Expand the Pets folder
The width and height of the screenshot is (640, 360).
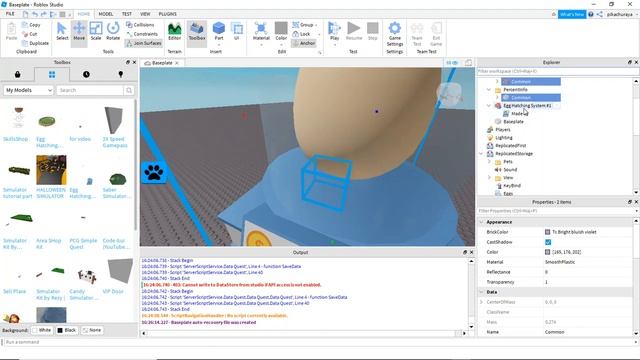489,162
